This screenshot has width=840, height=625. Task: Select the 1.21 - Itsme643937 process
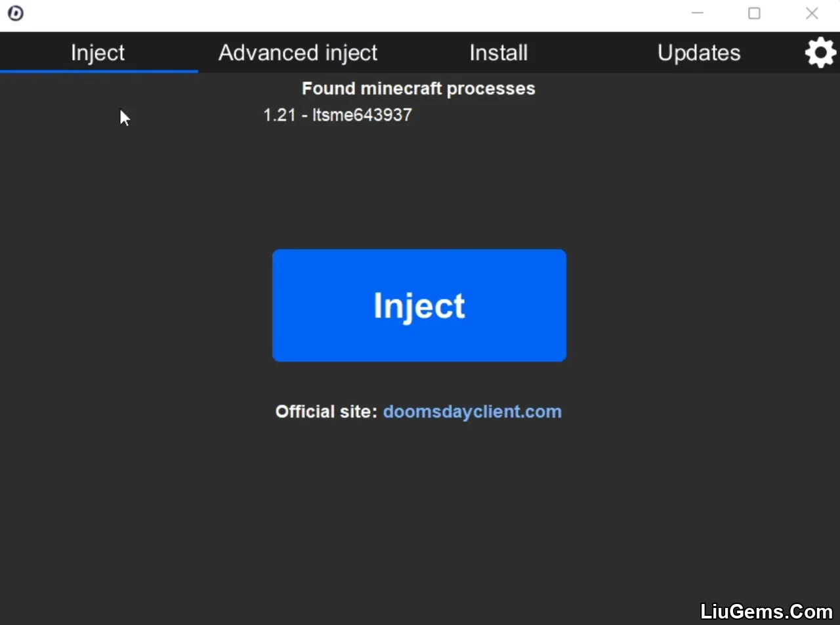(337, 115)
